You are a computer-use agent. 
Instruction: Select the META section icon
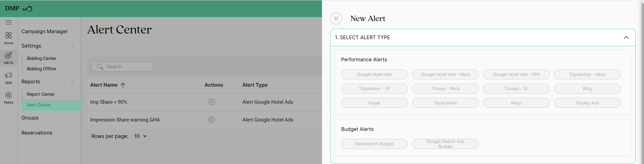(9, 58)
